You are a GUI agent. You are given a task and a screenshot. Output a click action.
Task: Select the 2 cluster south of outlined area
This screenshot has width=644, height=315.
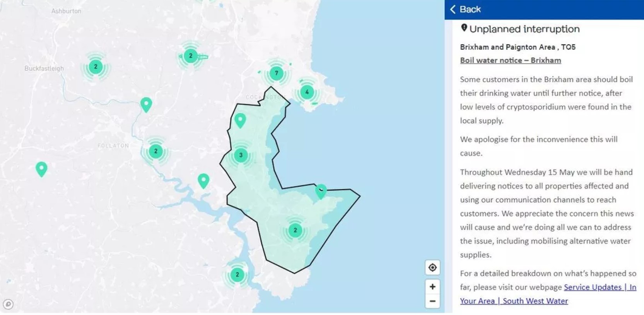237,275
